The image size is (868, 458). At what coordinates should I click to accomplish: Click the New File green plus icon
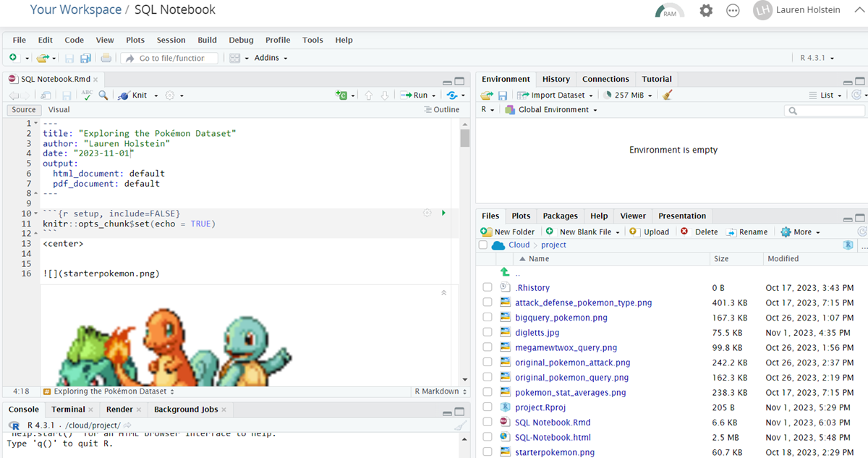(x=14, y=58)
